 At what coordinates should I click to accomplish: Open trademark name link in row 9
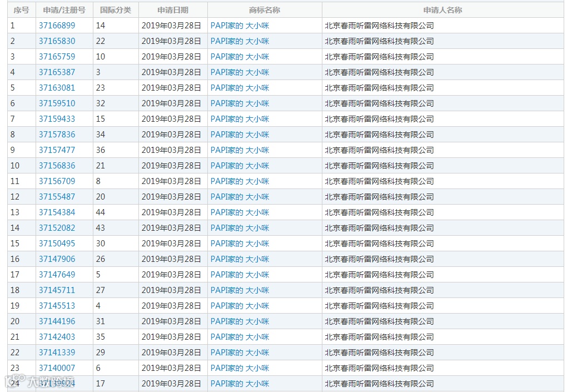click(240, 150)
